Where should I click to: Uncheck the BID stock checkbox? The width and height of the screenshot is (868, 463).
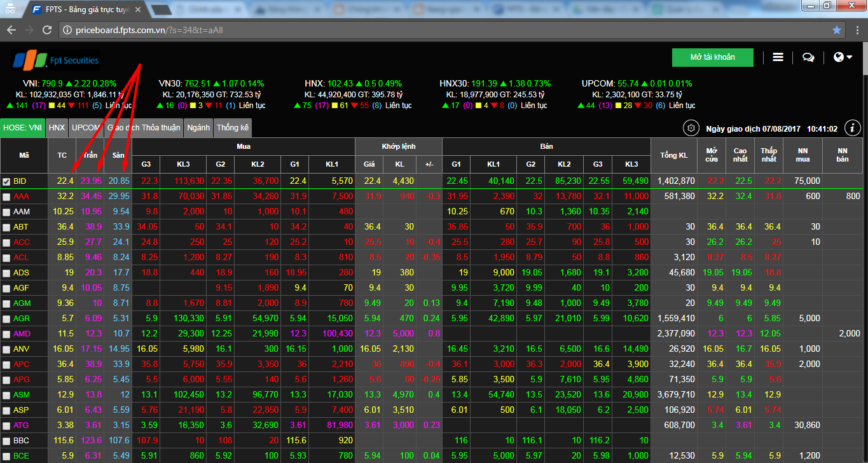tap(6, 182)
